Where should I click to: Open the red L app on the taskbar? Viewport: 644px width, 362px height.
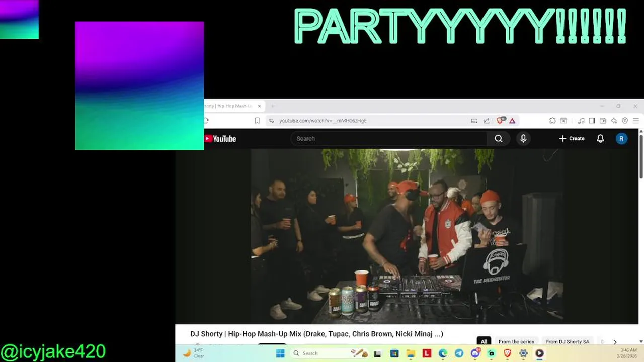pos(427,353)
